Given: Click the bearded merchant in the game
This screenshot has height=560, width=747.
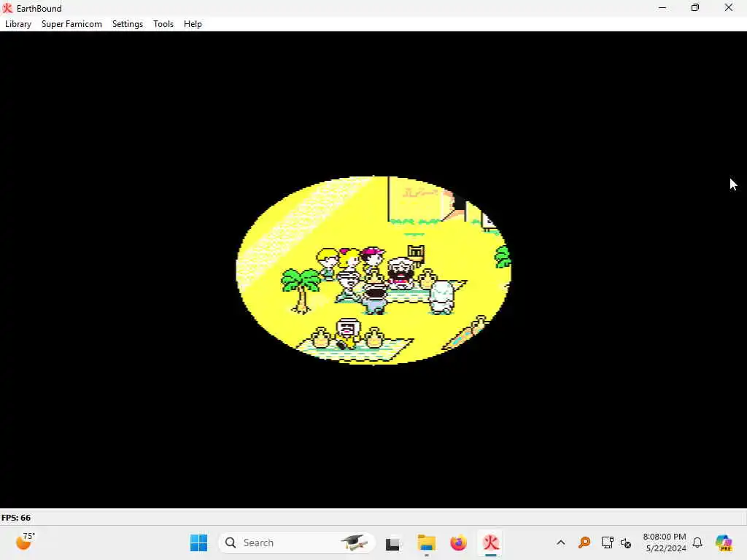Looking at the screenshot, I should 400,273.
